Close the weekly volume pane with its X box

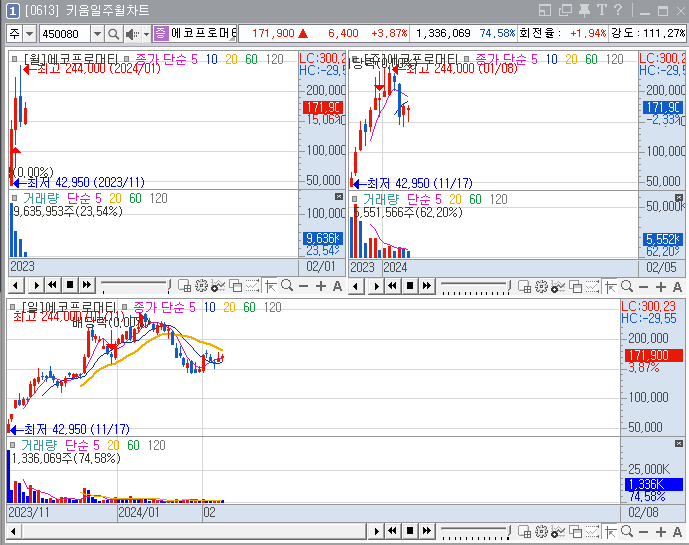(679, 197)
